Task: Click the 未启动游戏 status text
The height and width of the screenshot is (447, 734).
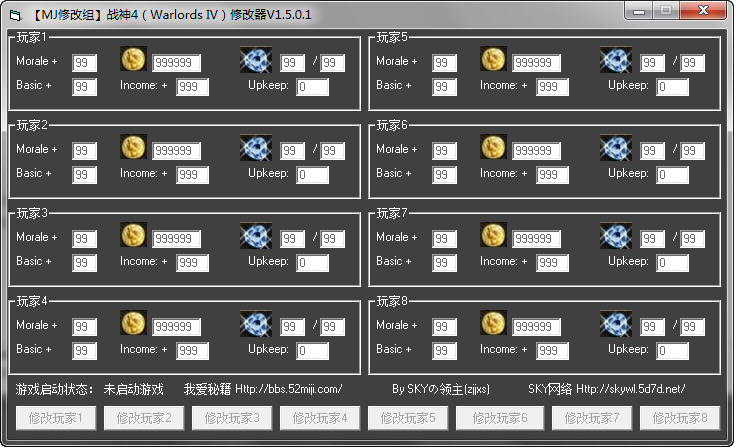Action: coord(133,389)
